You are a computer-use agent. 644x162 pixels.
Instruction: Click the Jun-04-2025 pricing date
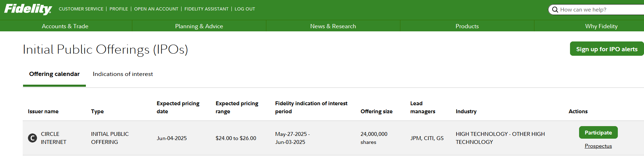click(172, 138)
